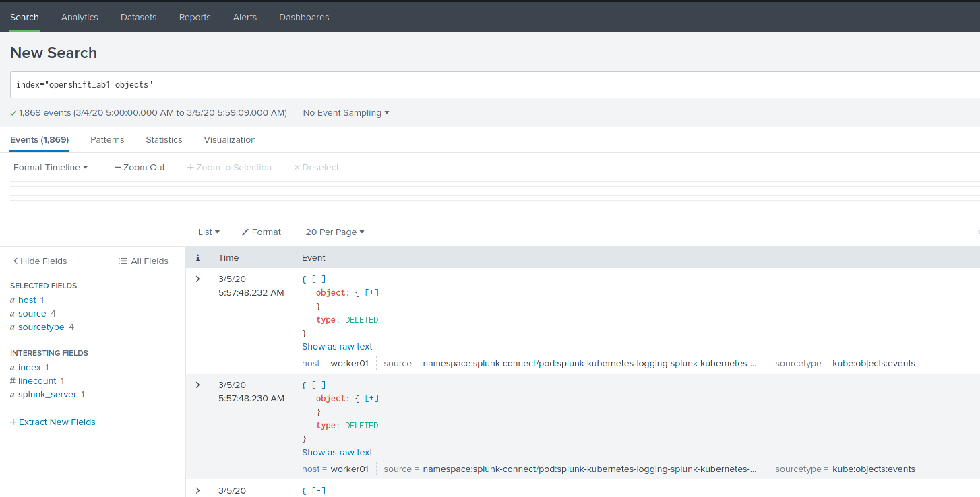The image size is (980, 497).
Task: Click Zoom Out on timeline
Action: [x=140, y=167]
